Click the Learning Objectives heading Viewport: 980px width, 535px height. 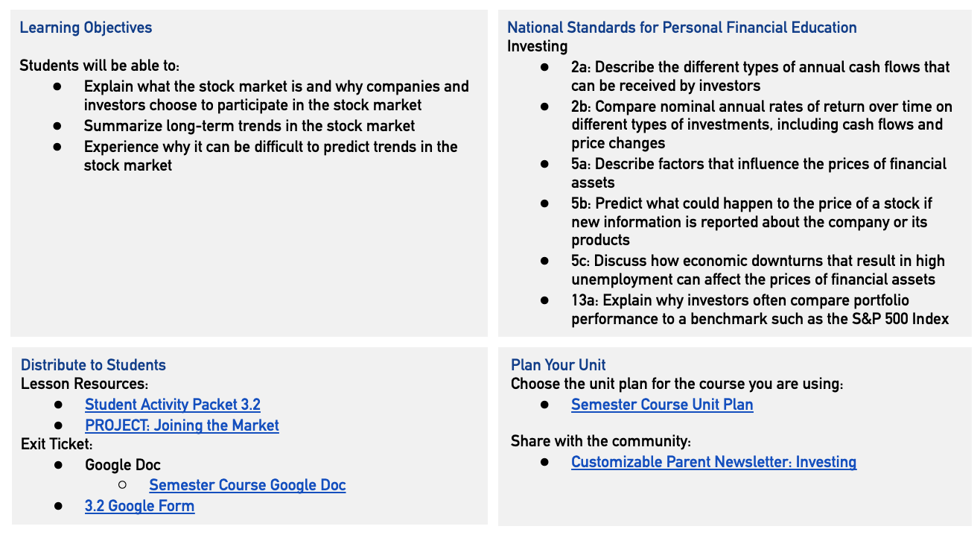click(86, 28)
